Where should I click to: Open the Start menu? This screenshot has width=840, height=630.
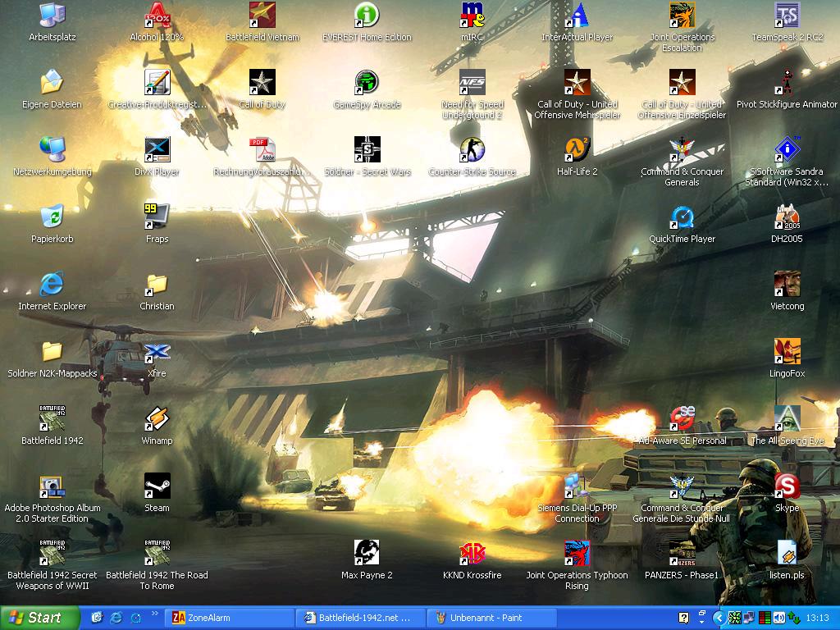coord(39,618)
